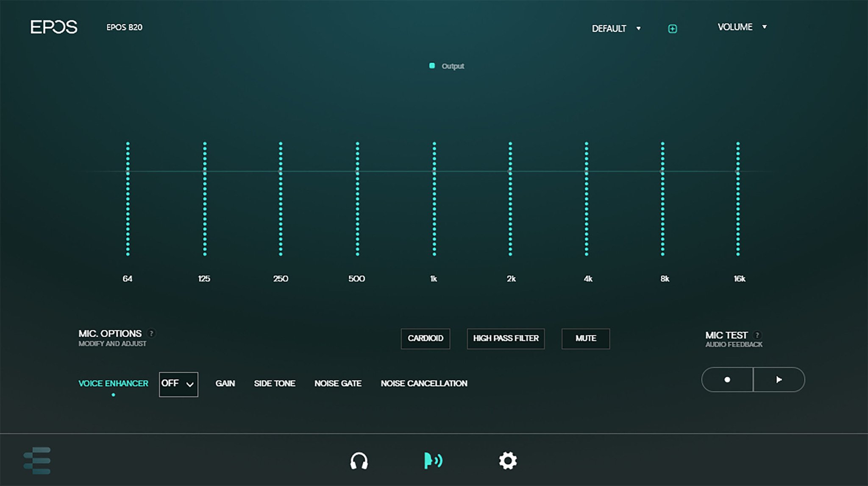Toggle MUTE to silence microphone

(x=586, y=338)
